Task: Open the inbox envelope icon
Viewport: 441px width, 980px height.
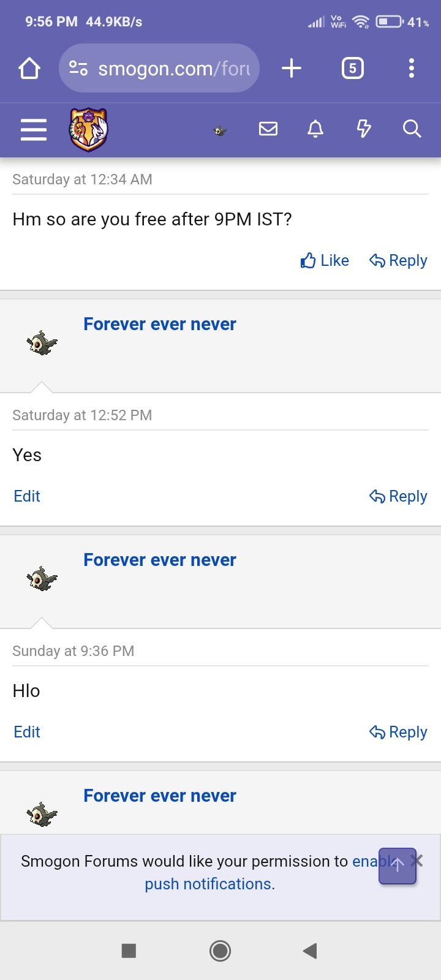Action: click(x=268, y=129)
